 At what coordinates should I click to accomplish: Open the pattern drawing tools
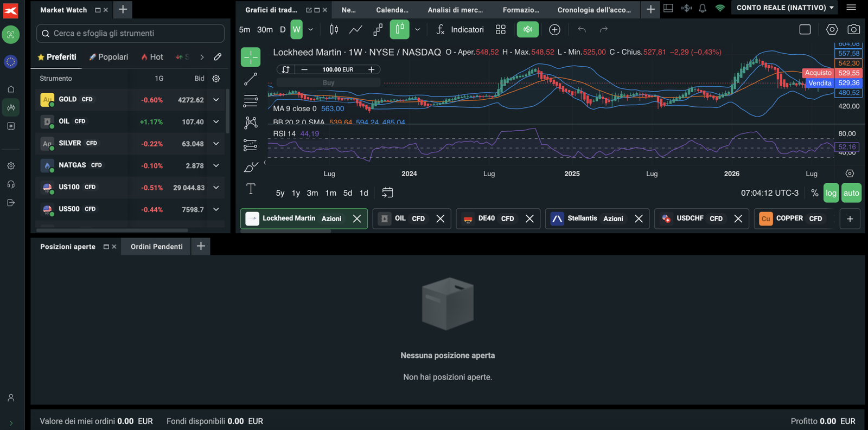click(x=251, y=123)
